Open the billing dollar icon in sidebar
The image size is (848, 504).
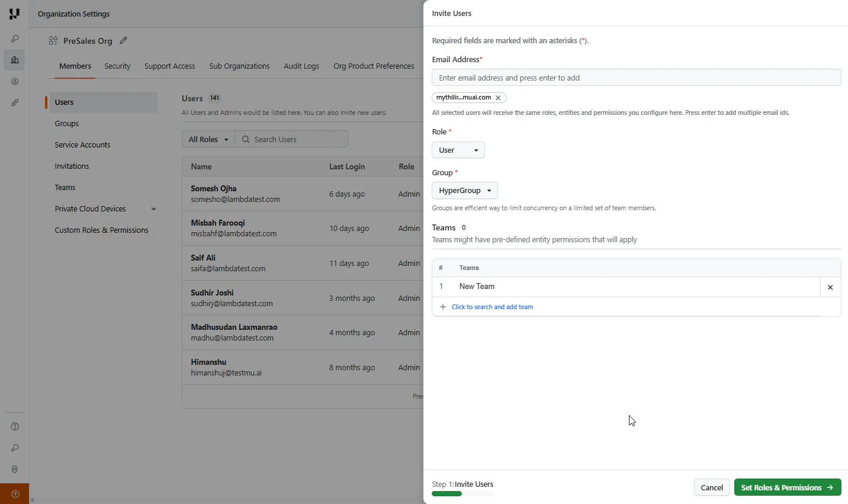(15, 81)
